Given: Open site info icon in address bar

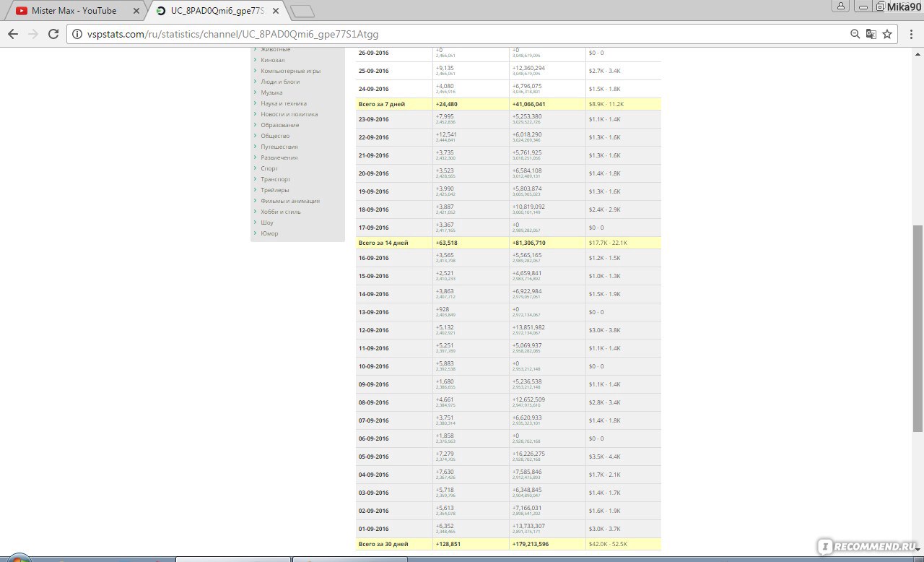Looking at the screenshot, I should tap(77, 34).
